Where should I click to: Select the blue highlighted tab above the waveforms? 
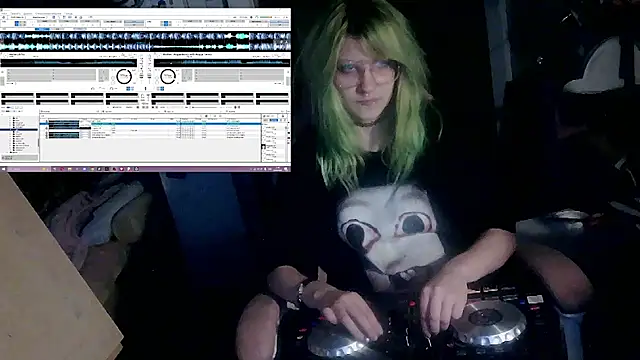tap(42, 29)
